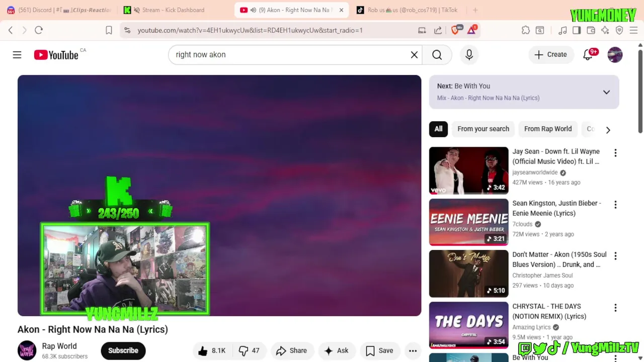The image size is (644, 362).
Task: Open more actions ellipsis under video
Action: (x=413, y=350)
